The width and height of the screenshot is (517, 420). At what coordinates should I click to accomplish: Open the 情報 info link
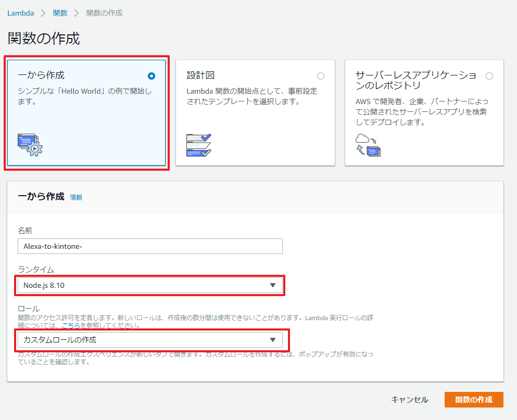(76, 197)
